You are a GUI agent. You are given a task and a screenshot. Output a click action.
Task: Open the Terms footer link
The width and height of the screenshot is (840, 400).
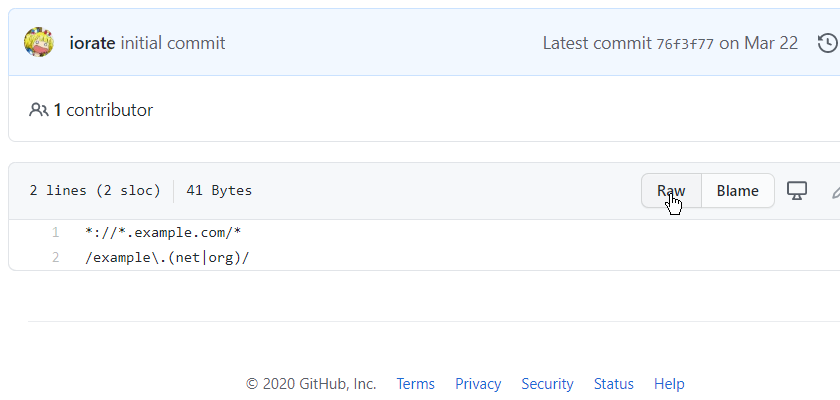click(x=415, y=384)
